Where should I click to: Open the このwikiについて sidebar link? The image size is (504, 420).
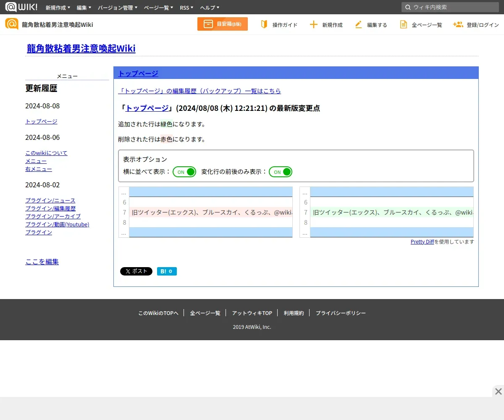[x=46, y=153]
